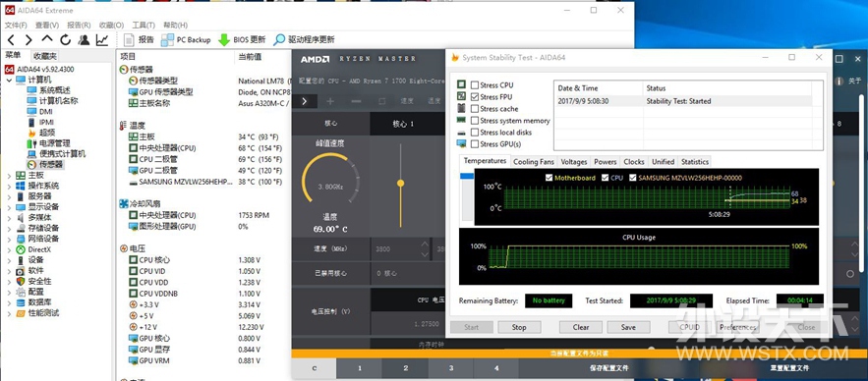
Task: Uncheck SAMSUNG MZVLW256HEHP in the graph legend
Action: (633, 178)
